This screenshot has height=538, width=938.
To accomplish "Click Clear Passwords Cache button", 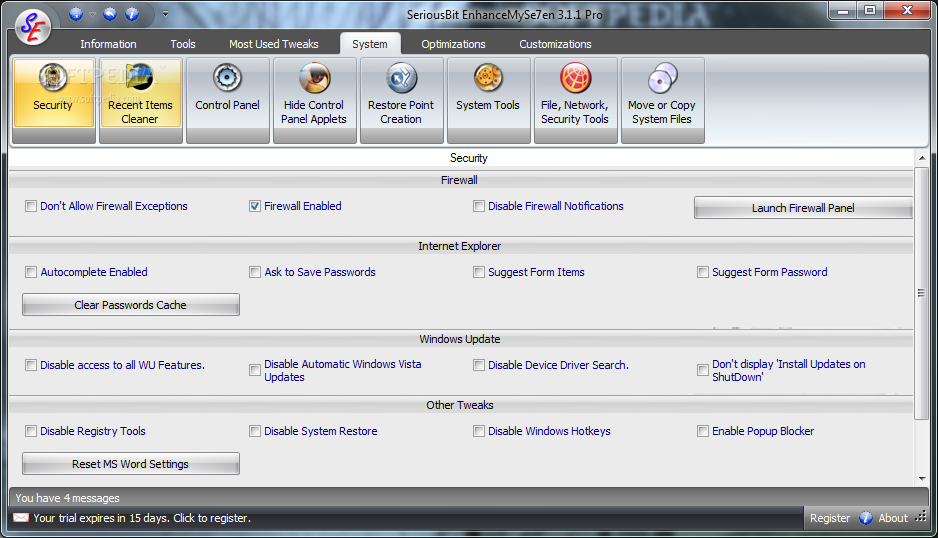I will coord(130,305).
